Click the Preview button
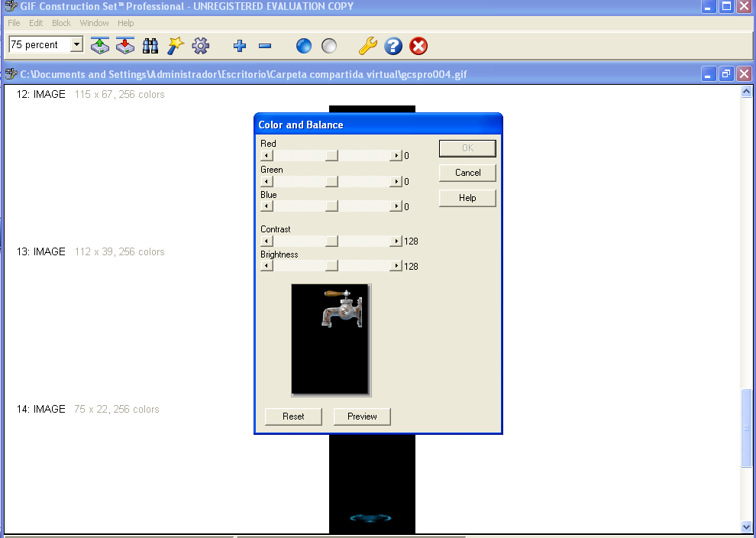 pos(362,416)
